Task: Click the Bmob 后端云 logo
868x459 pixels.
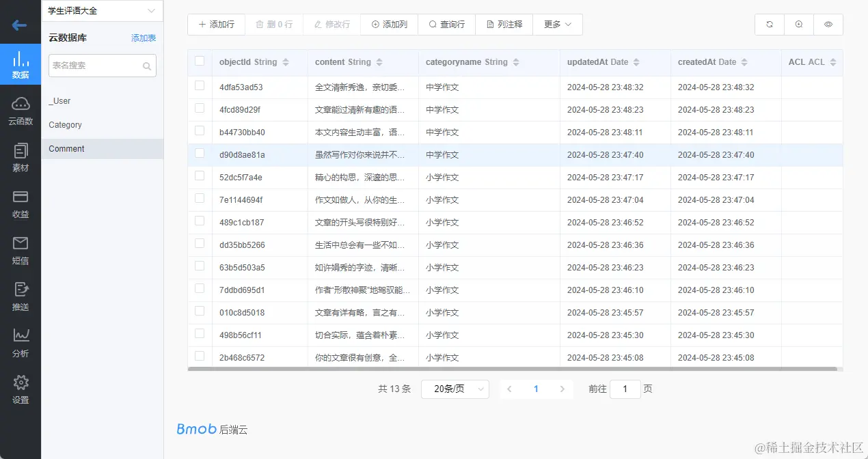Action: (212, 429)
